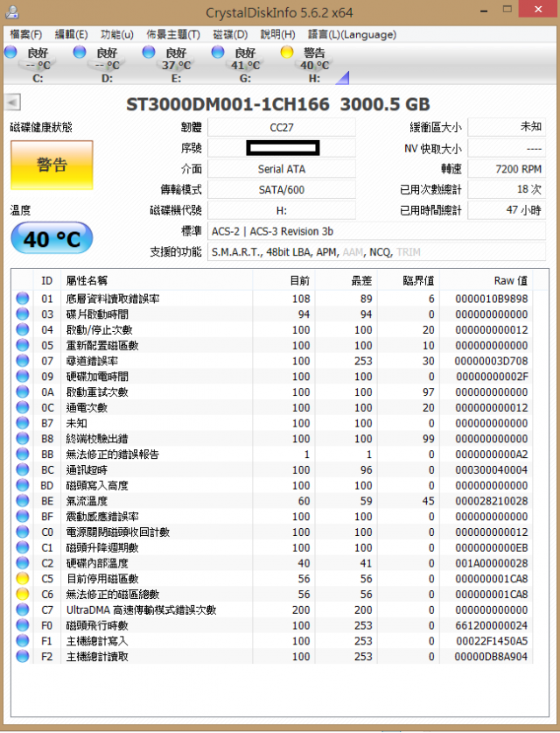This screenshot has height=733, width=560.
Task: Click the Serial ATA interface field
Action: click(282, 169)
